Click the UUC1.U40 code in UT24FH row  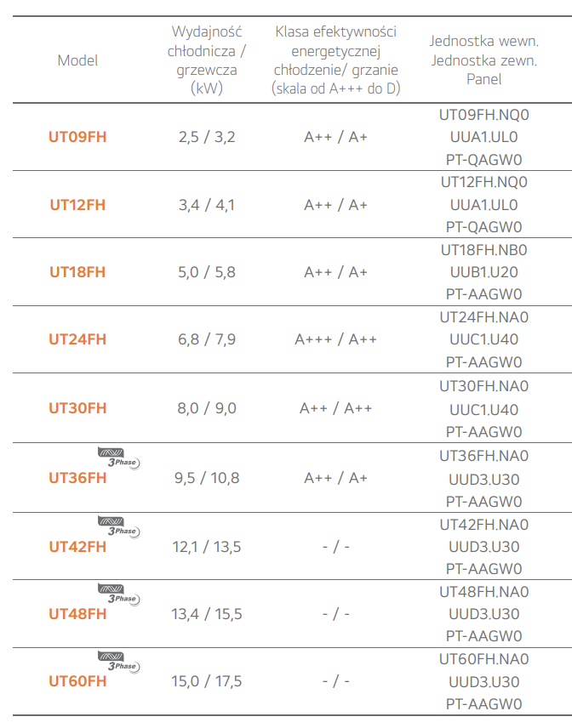click(483, 339)
